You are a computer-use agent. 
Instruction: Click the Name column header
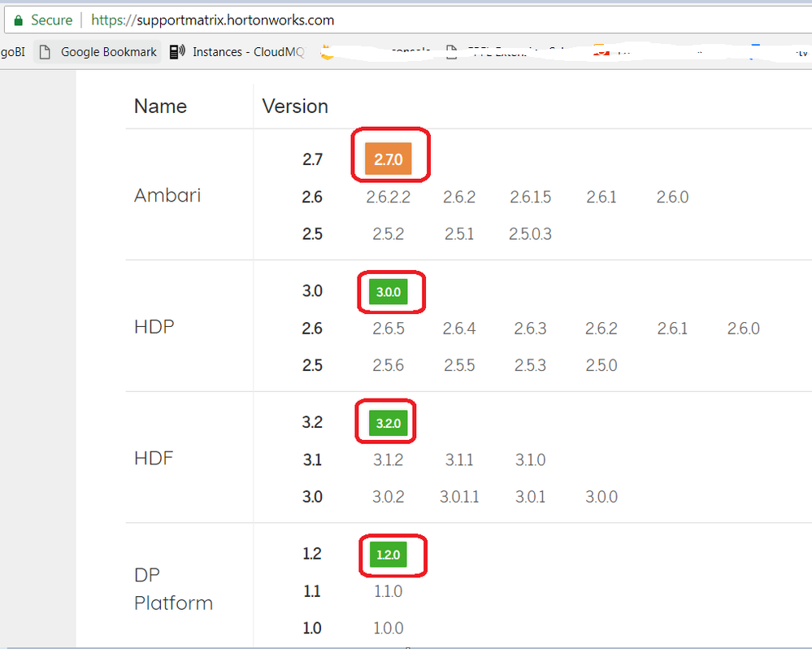161,107
